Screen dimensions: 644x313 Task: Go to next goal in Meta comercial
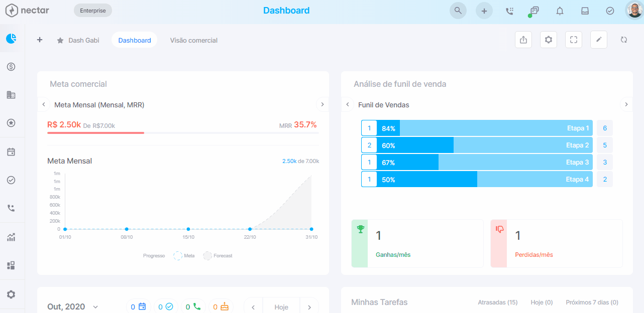coord(323,104)
